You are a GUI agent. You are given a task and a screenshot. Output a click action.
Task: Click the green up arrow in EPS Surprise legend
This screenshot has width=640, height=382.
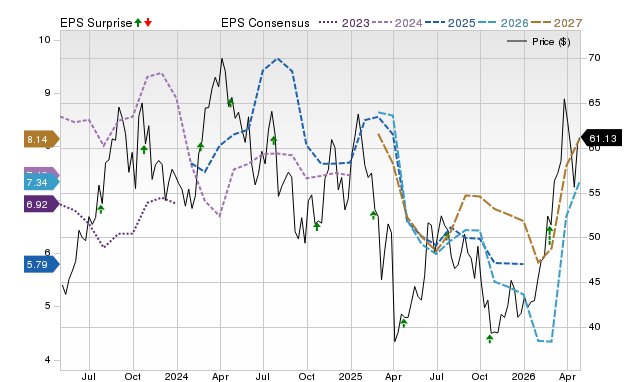click(138, 22)
